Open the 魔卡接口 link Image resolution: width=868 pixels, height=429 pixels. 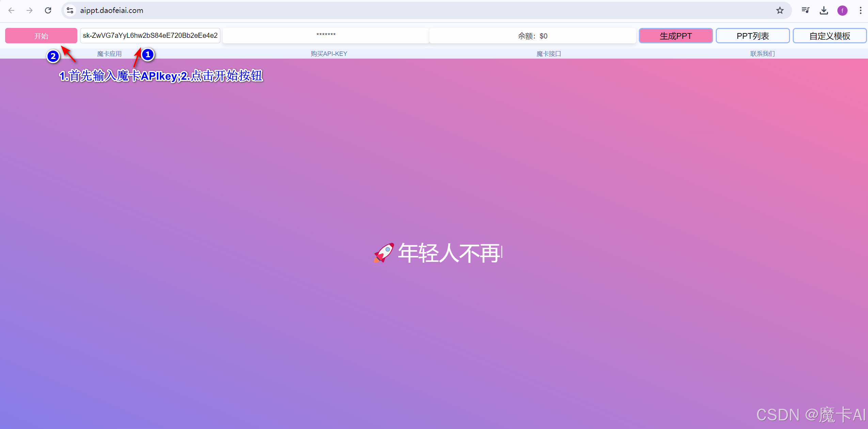click(x=549, y=54)
